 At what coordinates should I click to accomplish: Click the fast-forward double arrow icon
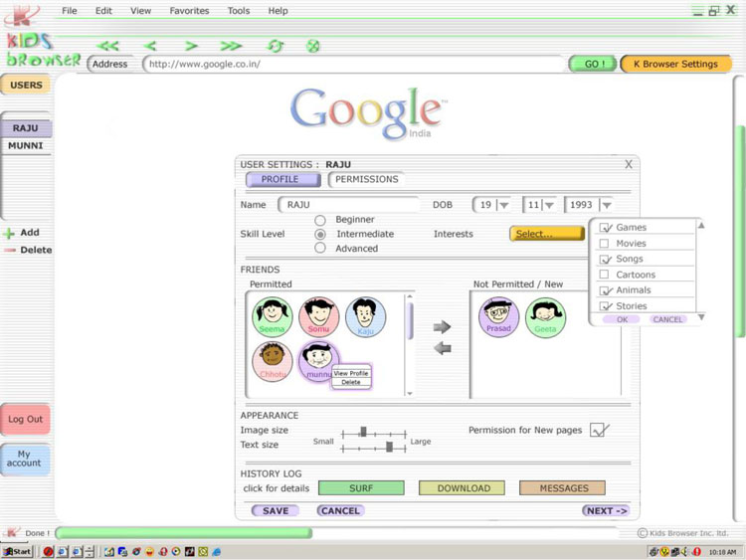[x=231, y=46]
